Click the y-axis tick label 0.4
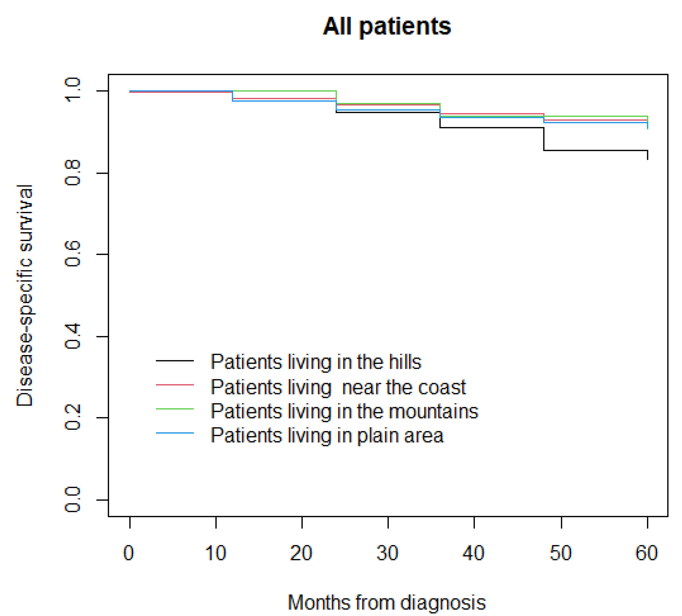 (x=72, y=336)
